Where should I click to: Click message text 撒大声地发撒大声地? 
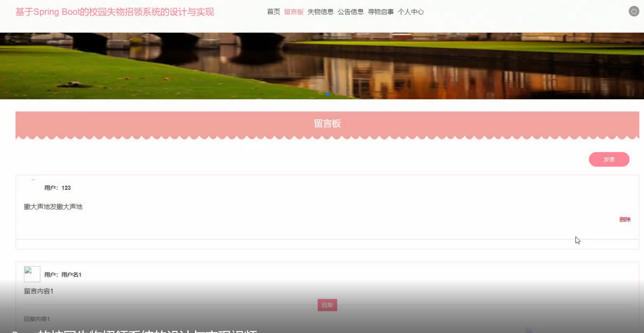click(x=53, y=207)
